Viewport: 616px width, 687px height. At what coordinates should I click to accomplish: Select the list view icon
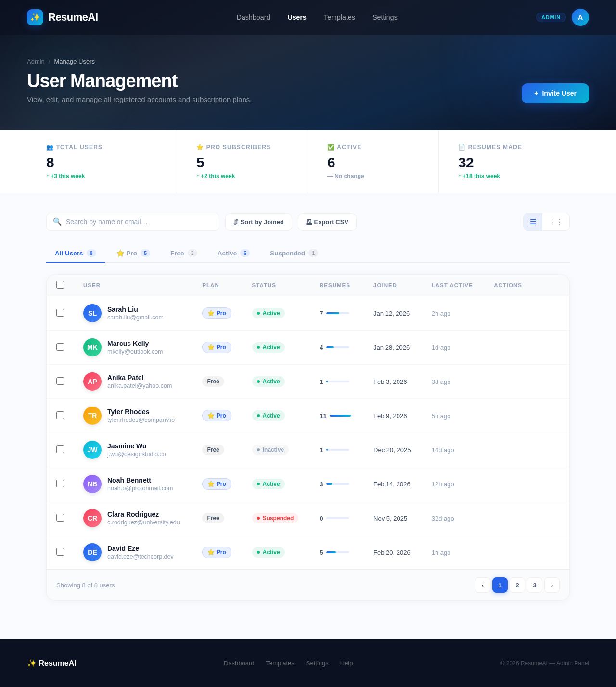coord(532,222)
